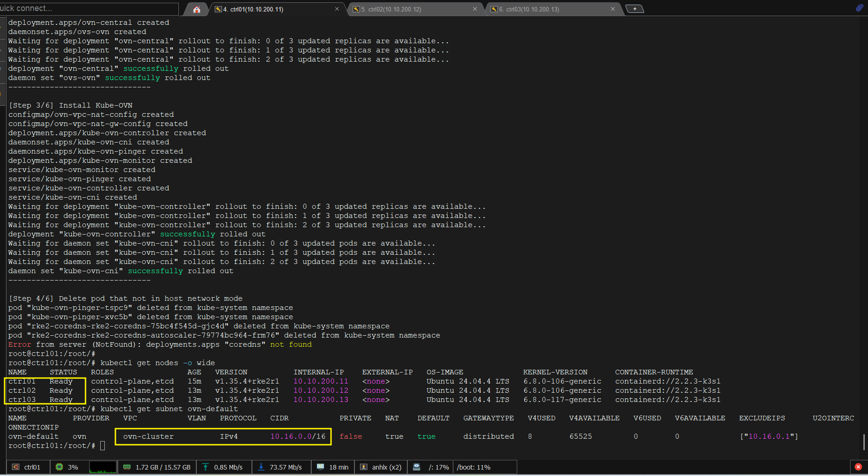
Task: Click the ctrl01 label in status bar
Action: [x=32, y=467]
